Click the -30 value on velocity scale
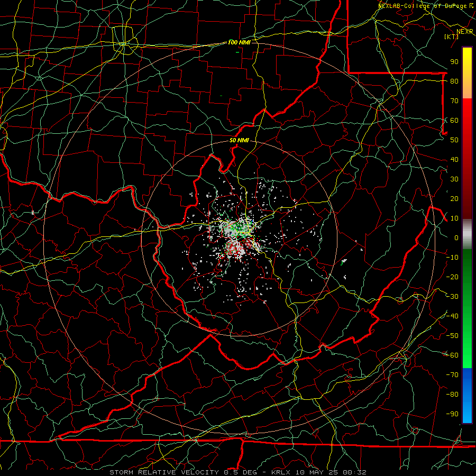The height and width of the screenshot is (476, 476). pos(452,297)
